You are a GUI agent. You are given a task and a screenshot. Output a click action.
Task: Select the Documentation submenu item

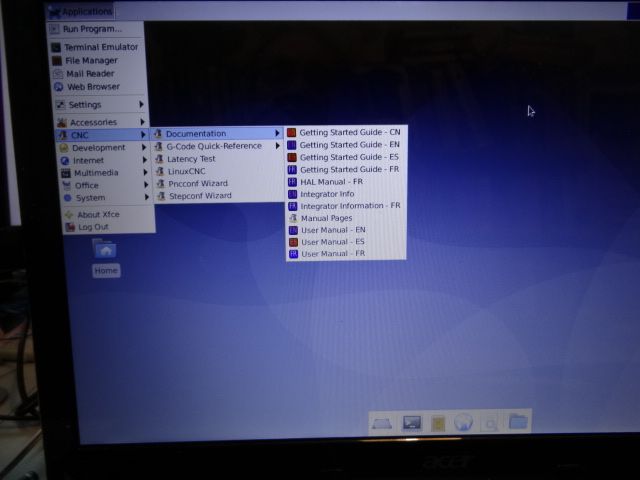(x=218, y=133)
